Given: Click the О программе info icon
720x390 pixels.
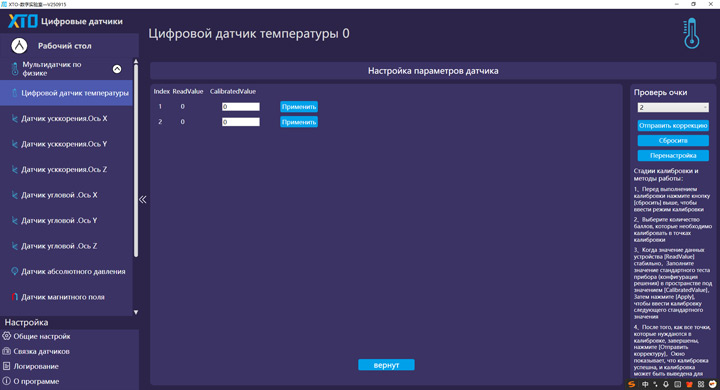Looking at the screenshot, I should coord(6,381).
